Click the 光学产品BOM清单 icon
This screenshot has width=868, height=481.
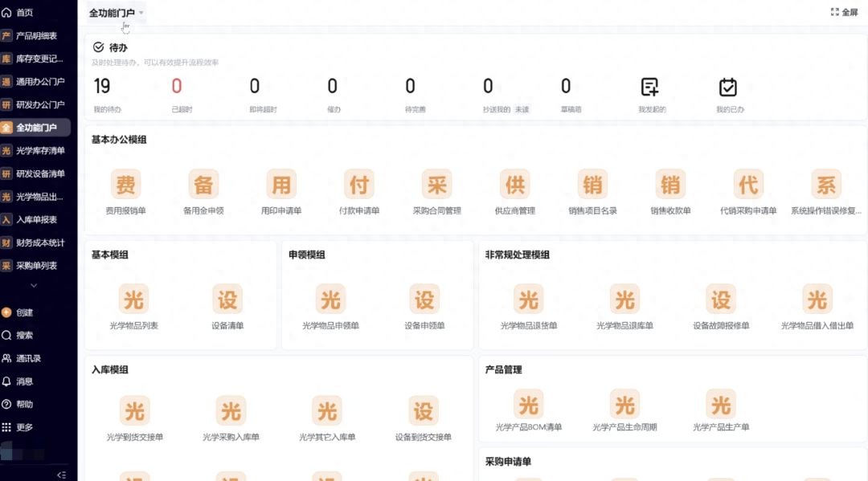click(528, 406)
